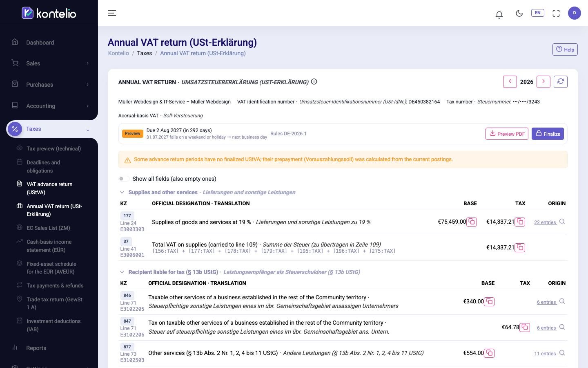Click Kontelio breadcrumb link
This screenshot has width=588, height=368.
[118, 53]
